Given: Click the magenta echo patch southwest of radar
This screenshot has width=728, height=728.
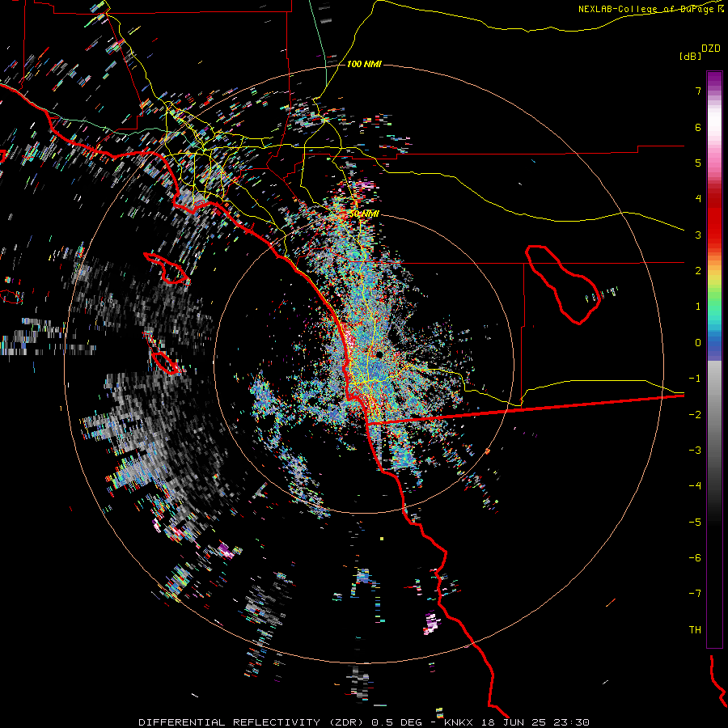Looking at the screenshot, I should pos(226,550).
